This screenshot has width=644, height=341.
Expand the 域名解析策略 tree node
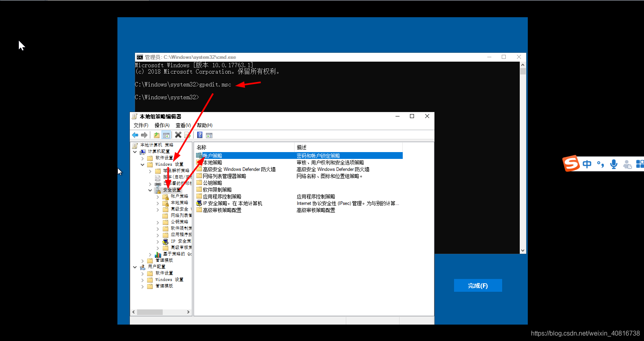coord(150,171)
